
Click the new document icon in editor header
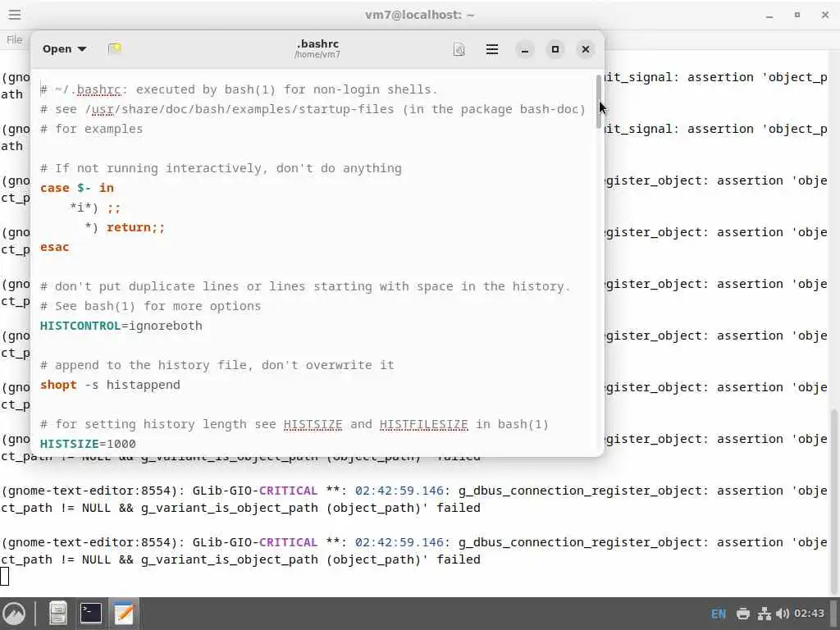point(115,48)
